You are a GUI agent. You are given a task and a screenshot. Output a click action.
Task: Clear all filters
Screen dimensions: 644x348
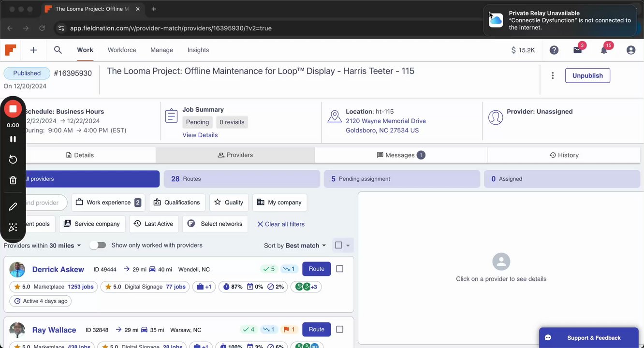280,224
